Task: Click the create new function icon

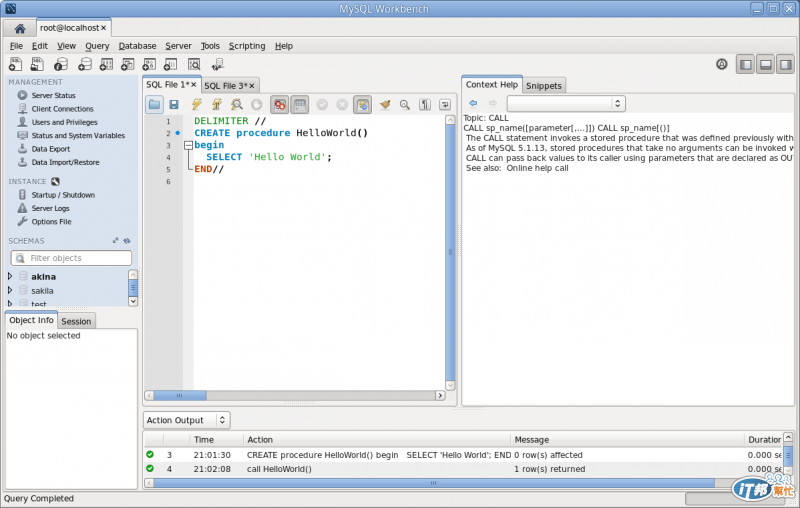Action: coord(170,64)
